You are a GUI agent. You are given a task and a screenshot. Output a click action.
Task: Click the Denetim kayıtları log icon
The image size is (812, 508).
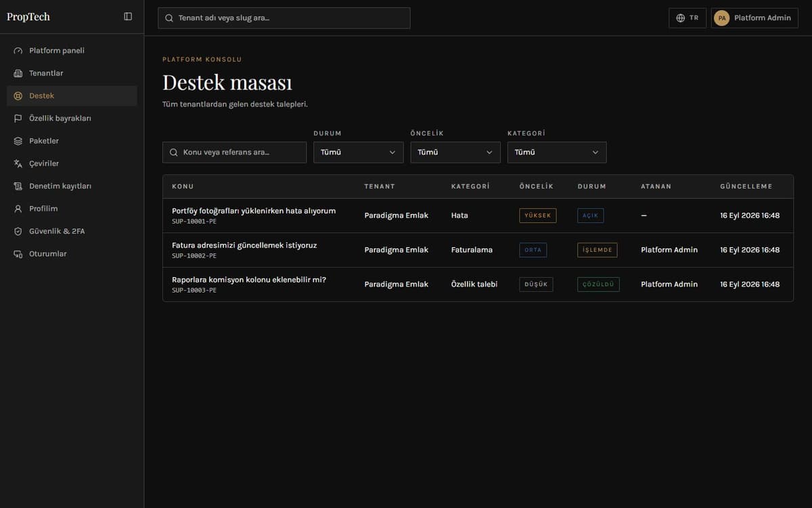(x=18, y=186)
